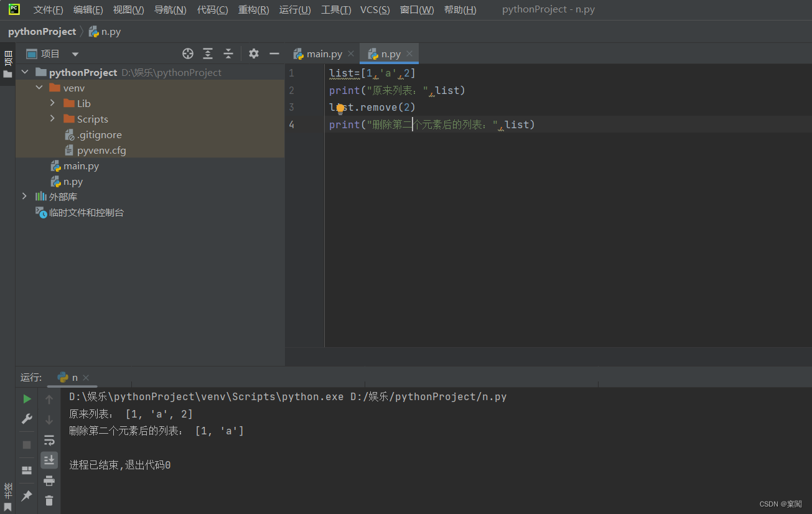Open the Navigate menu

[x=170, y=10]
